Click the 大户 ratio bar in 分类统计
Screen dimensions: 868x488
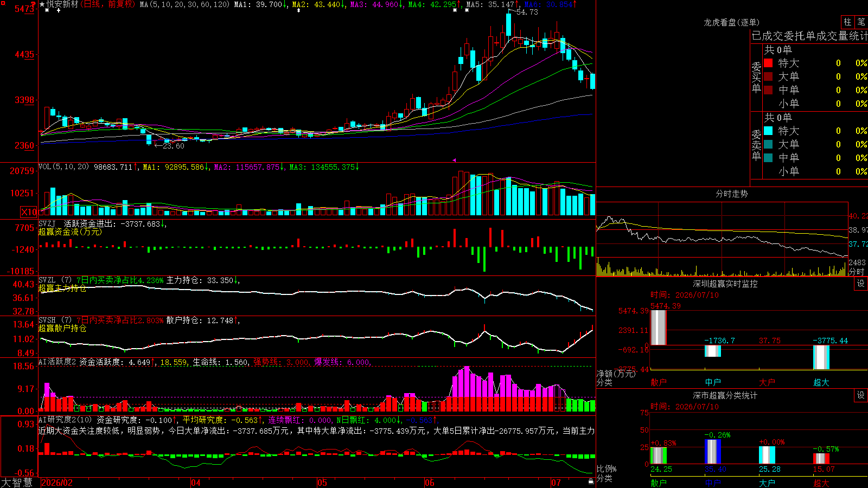[767, 455]
